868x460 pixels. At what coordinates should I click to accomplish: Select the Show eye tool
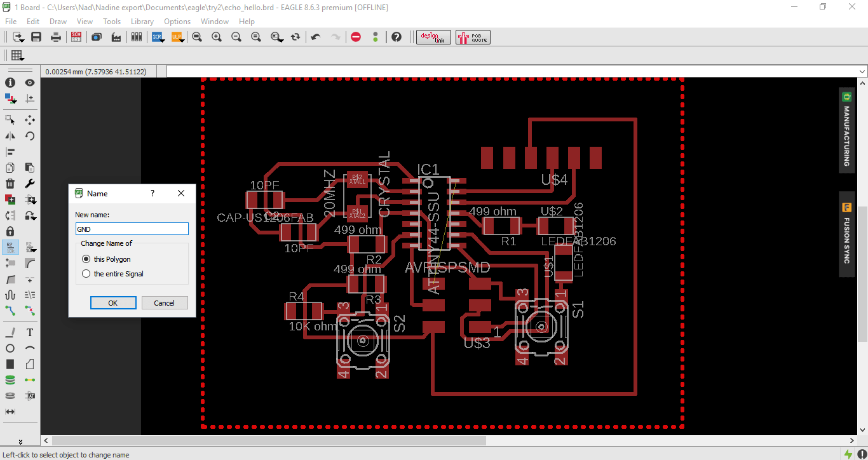click(x=30, y=83)
